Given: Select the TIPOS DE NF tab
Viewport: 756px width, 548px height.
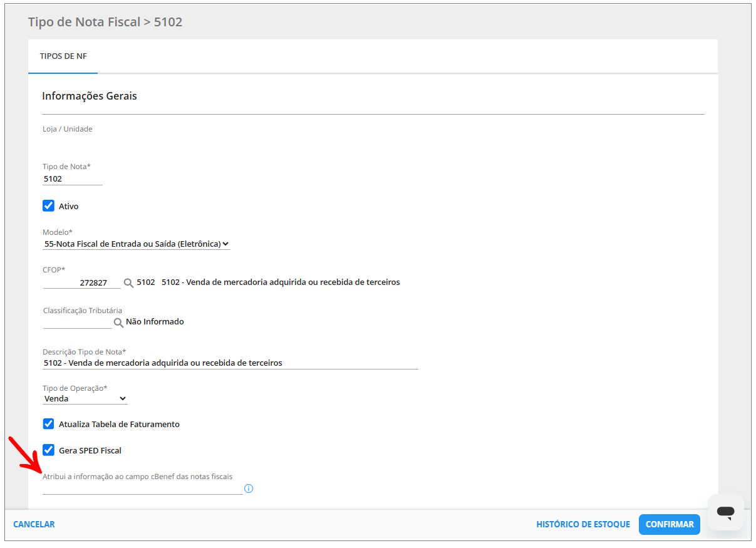Looking at the screenshot, I should tap(63, 56).
